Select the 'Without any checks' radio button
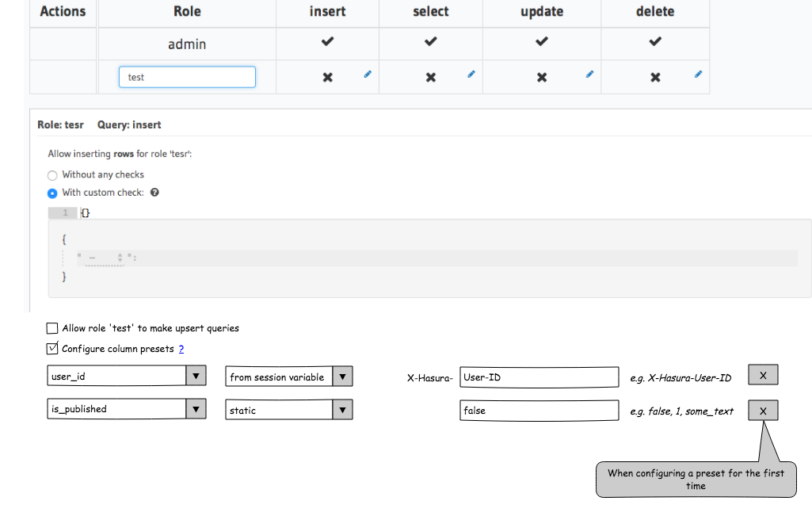Viewport: 812px width, 520px height. point(51,174)
